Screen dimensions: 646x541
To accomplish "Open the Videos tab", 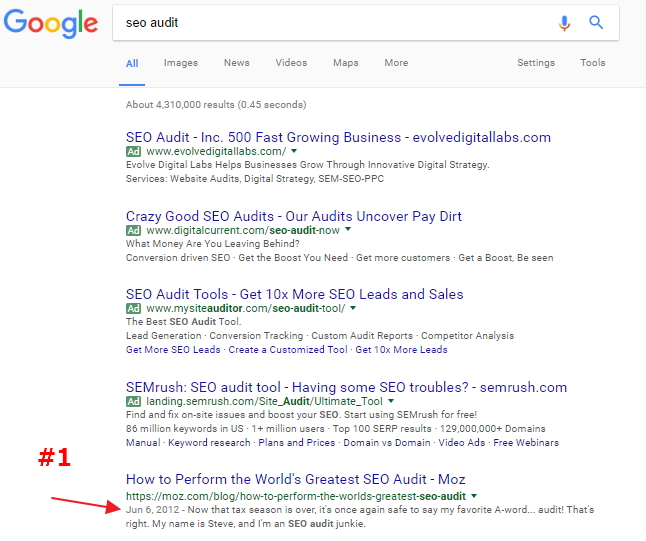I will coord(291,63).
